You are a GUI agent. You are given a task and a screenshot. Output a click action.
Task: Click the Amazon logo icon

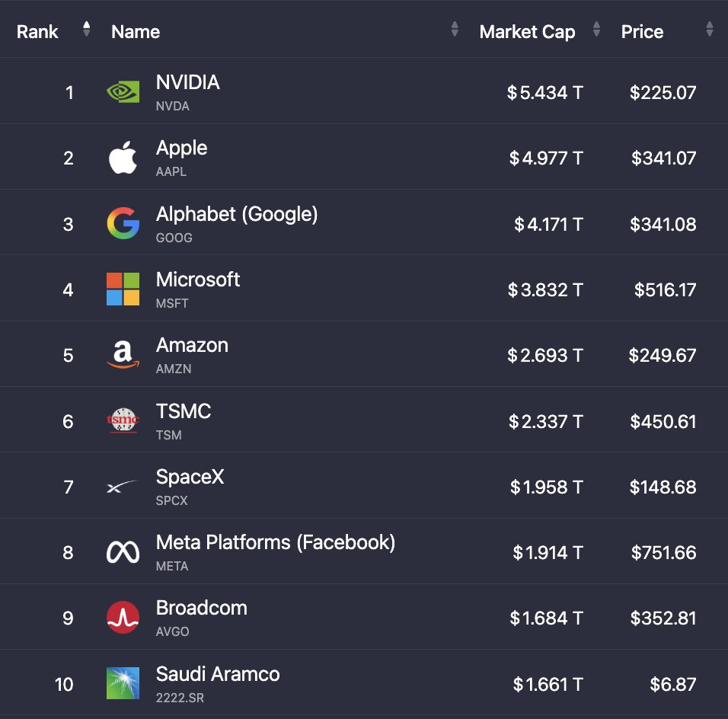coord(123,355)
